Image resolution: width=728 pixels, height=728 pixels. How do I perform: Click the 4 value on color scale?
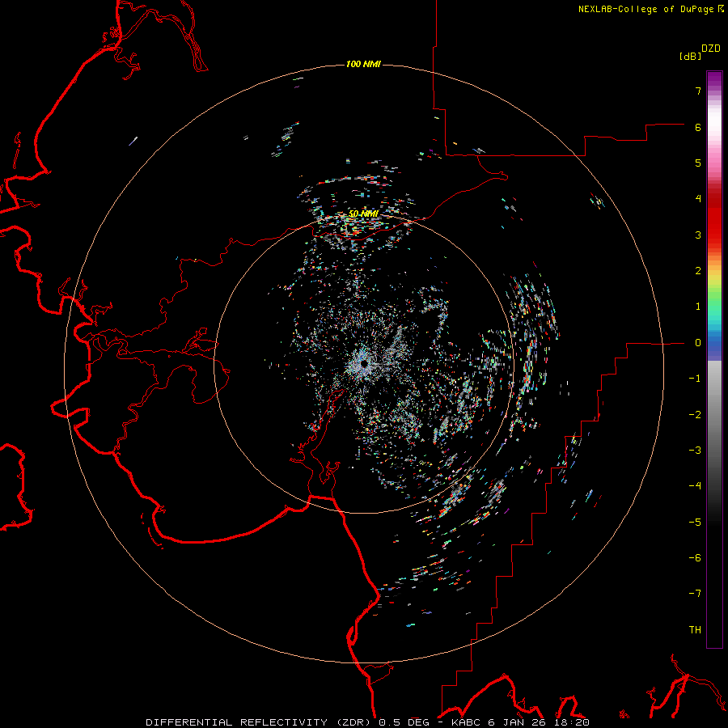(x=698, y=199)
